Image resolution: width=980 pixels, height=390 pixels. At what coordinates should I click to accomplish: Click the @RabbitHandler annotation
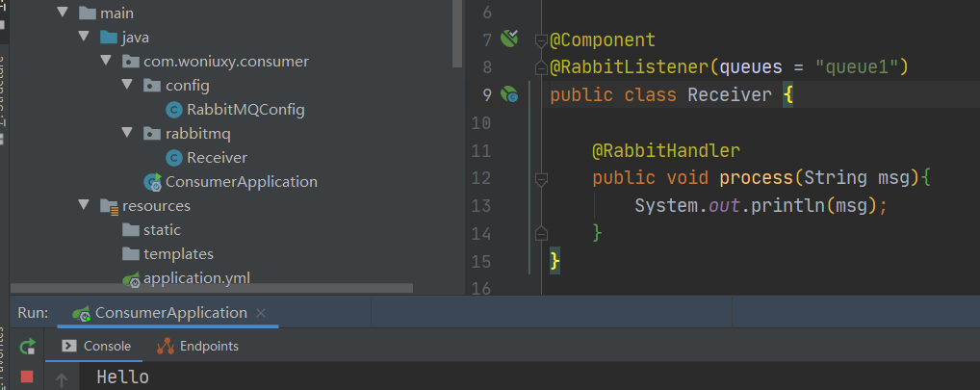coord(666,150)
